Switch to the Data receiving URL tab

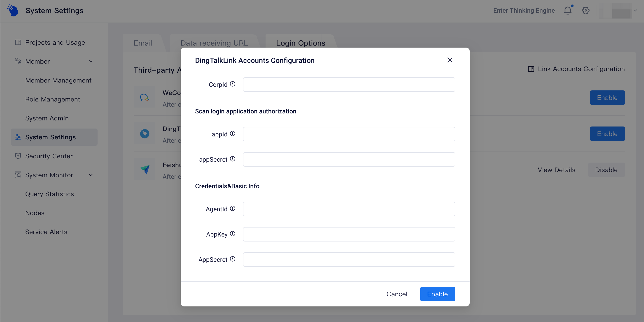(214, 43)
